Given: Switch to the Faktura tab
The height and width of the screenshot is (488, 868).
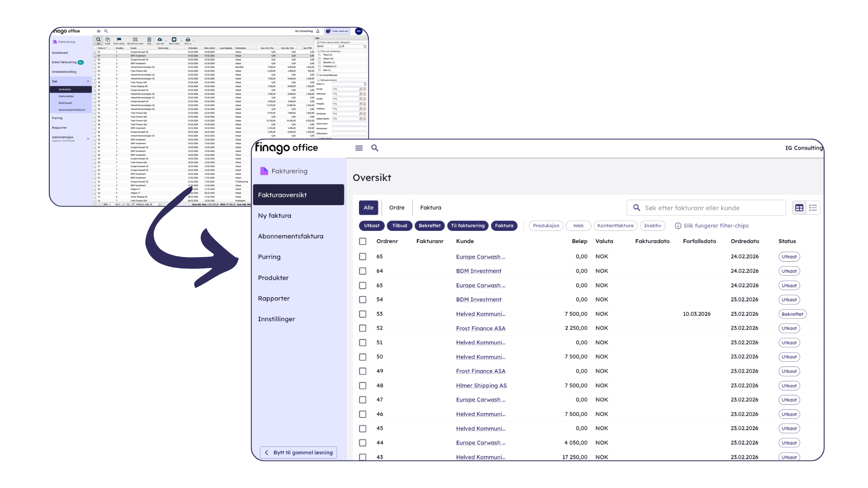Looking at the screenshot, I should [430, 208].
